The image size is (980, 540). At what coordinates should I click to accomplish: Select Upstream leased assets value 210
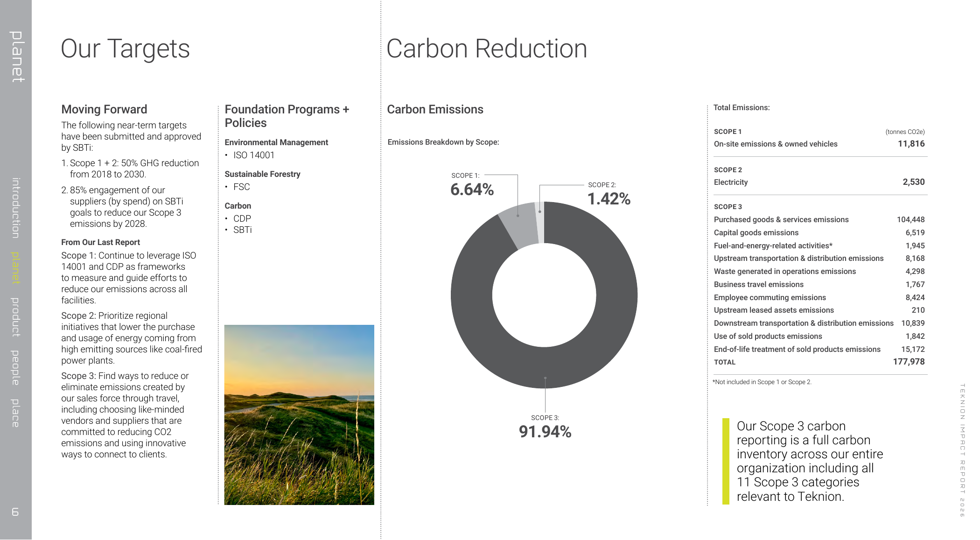(918, 310)
